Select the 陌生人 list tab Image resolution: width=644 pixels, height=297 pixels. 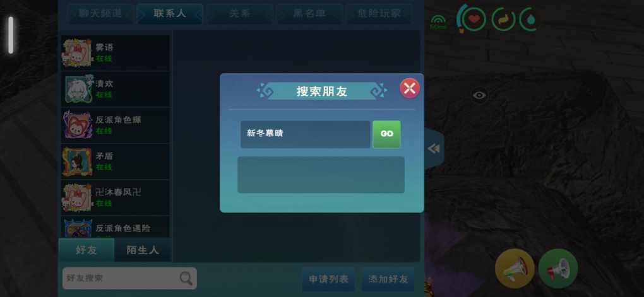coord(143,250)
